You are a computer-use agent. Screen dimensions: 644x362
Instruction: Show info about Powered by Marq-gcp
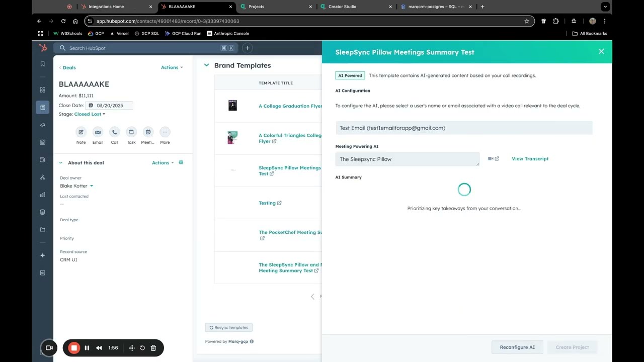[252, 341]
